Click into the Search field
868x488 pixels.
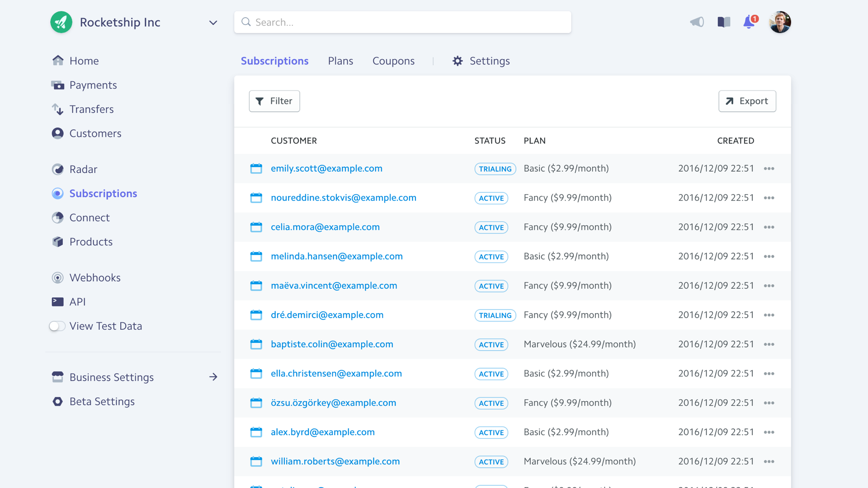click(x=402, y=22)
